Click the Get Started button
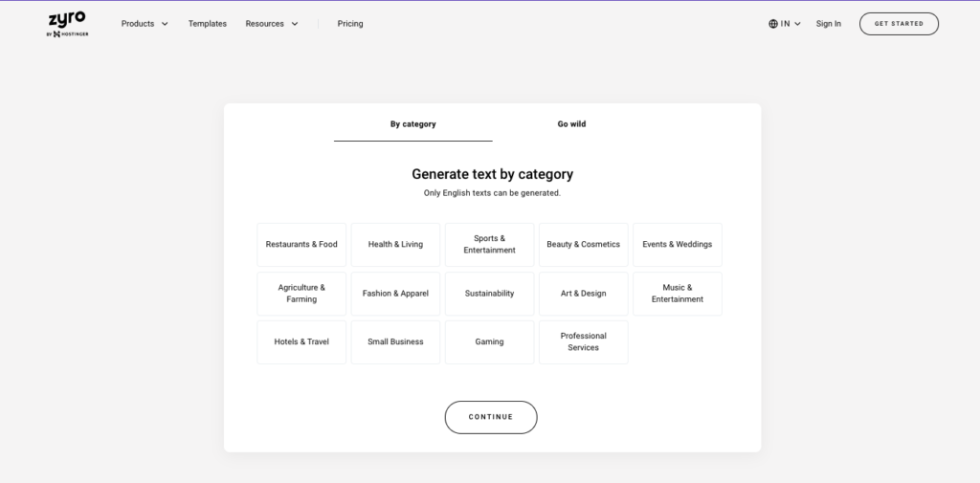This screenshot has height=483, width=980. coord(899,24)
